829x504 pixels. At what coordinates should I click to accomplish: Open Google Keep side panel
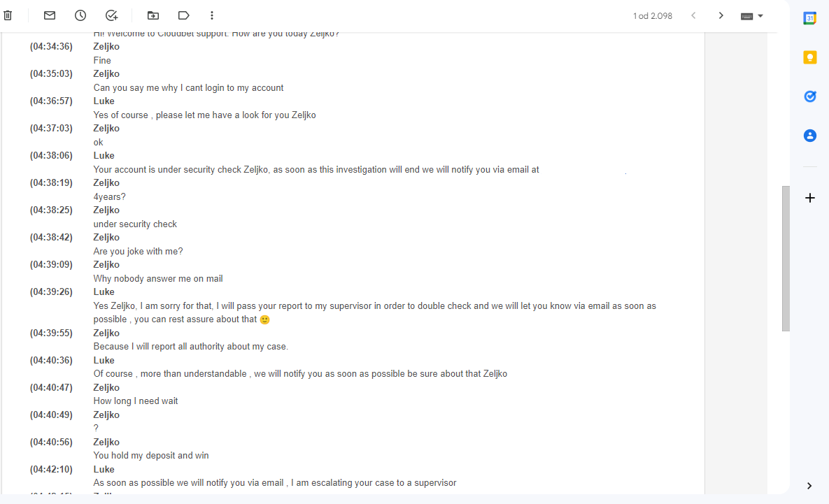tap(809, 57)
